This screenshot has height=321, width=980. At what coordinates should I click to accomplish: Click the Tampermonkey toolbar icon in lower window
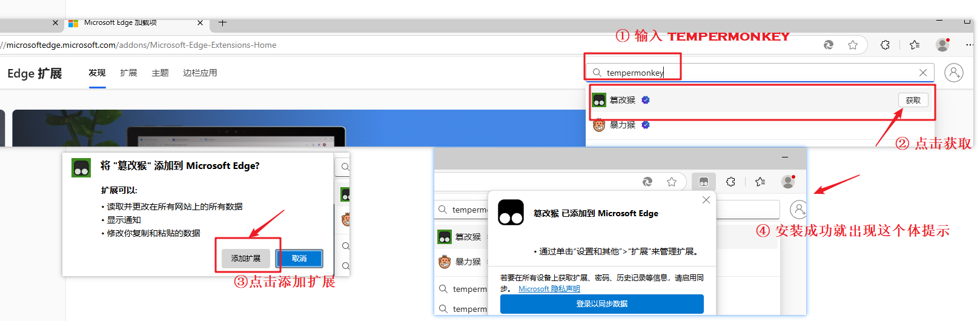703,182
